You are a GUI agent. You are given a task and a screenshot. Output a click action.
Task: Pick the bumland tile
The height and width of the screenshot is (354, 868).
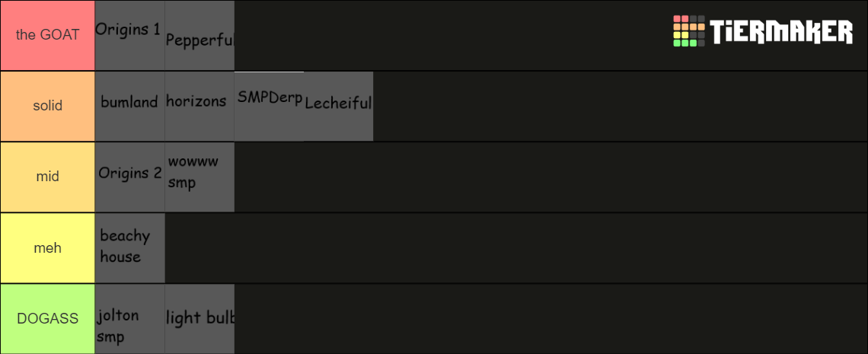pos(129,106)
